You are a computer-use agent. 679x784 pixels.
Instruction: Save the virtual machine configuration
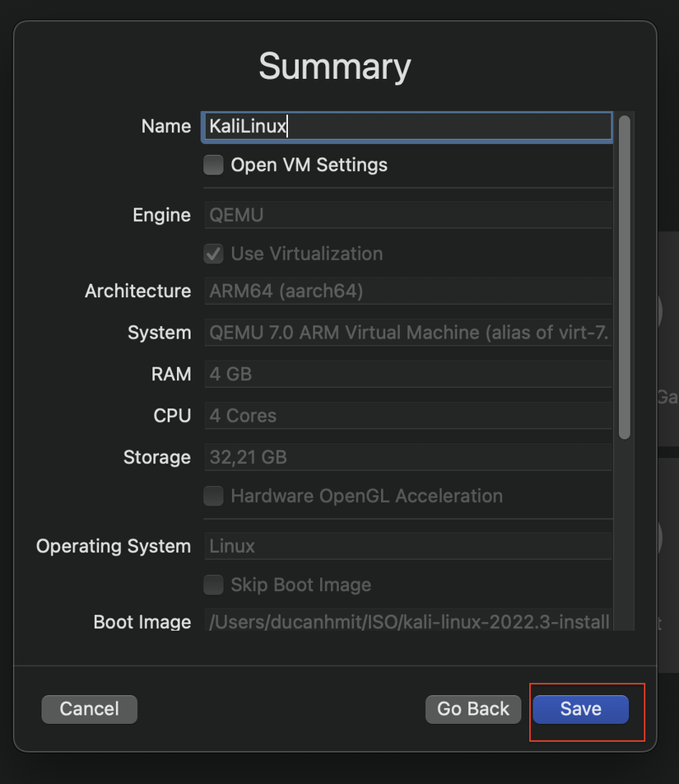[580, 709]
